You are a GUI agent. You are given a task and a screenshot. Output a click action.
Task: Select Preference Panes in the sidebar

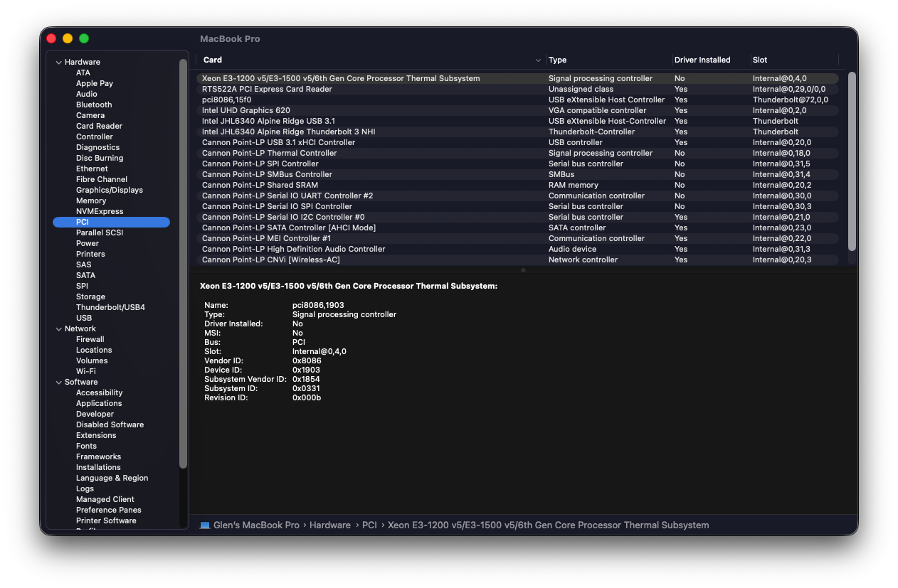click(x=109, y=510)
